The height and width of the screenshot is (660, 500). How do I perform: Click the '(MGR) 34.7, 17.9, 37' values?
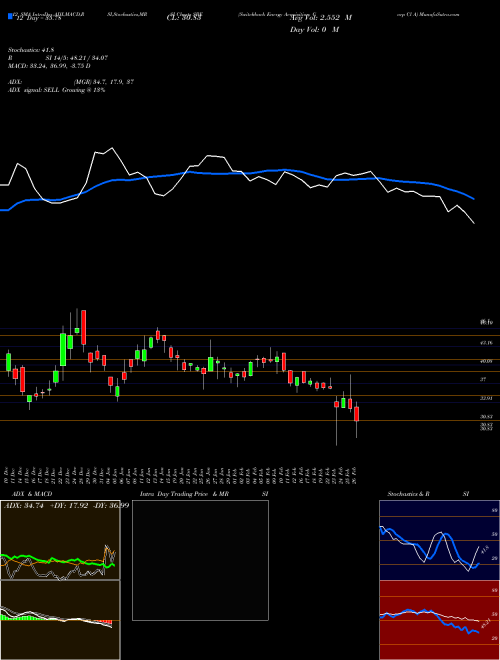click(104, 82)
